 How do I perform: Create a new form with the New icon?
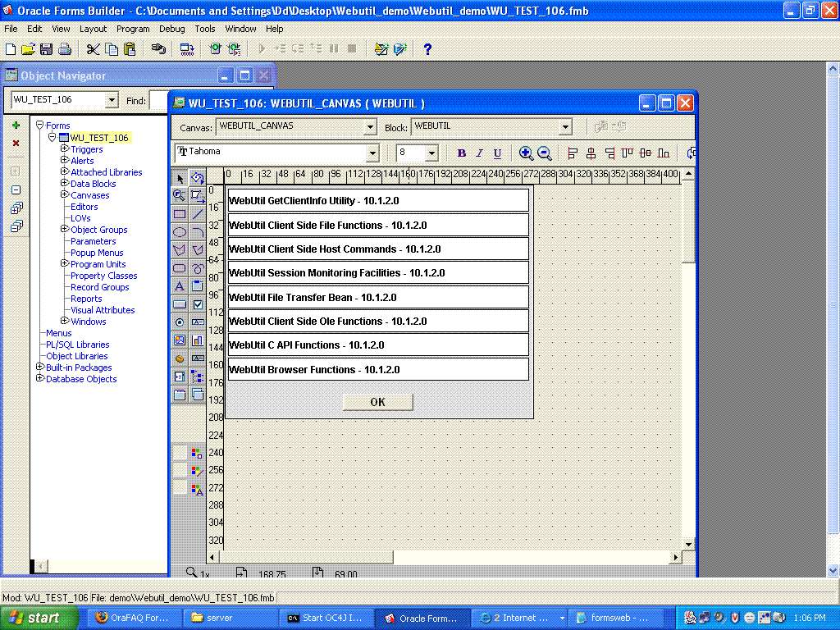click(x=11, y=49)
